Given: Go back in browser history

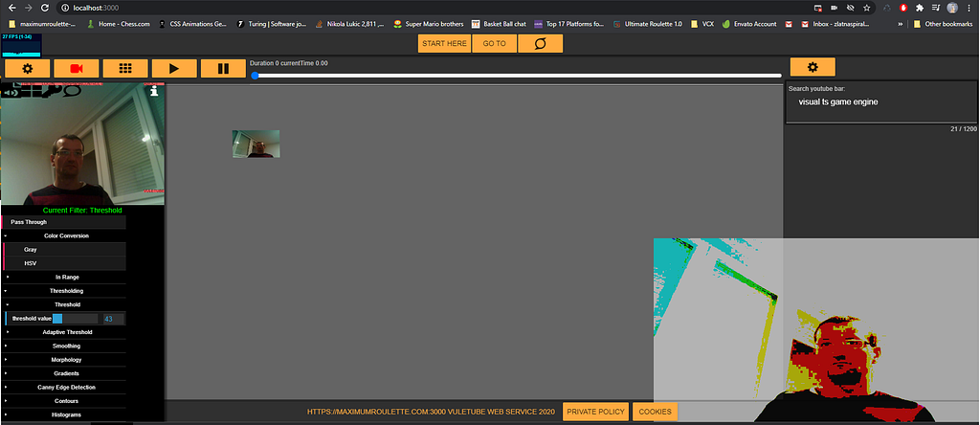Looking at the screenshot, I should [x=11, y=8].
